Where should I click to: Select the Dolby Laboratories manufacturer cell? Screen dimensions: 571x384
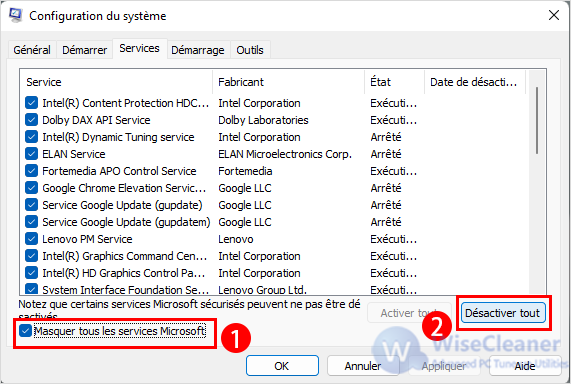pos(263,120)
